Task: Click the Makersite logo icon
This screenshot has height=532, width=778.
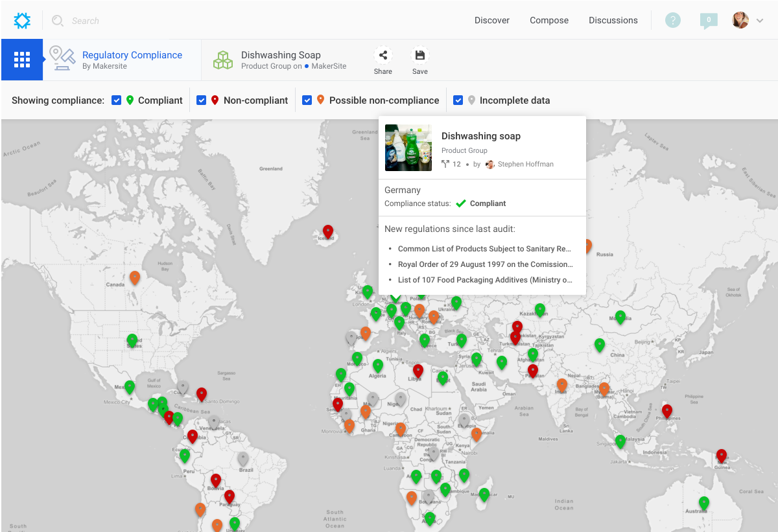Action: [22, 21]
